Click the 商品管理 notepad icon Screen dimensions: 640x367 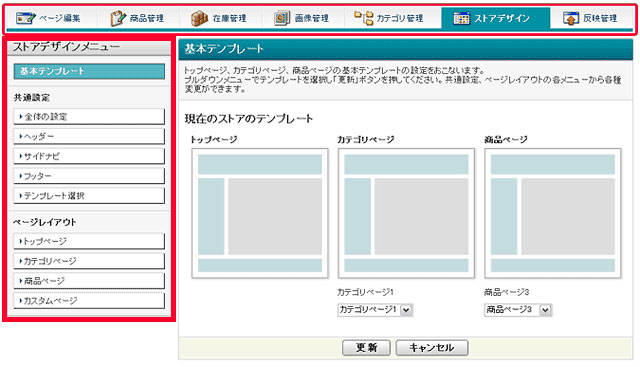(x=118, y=18)
